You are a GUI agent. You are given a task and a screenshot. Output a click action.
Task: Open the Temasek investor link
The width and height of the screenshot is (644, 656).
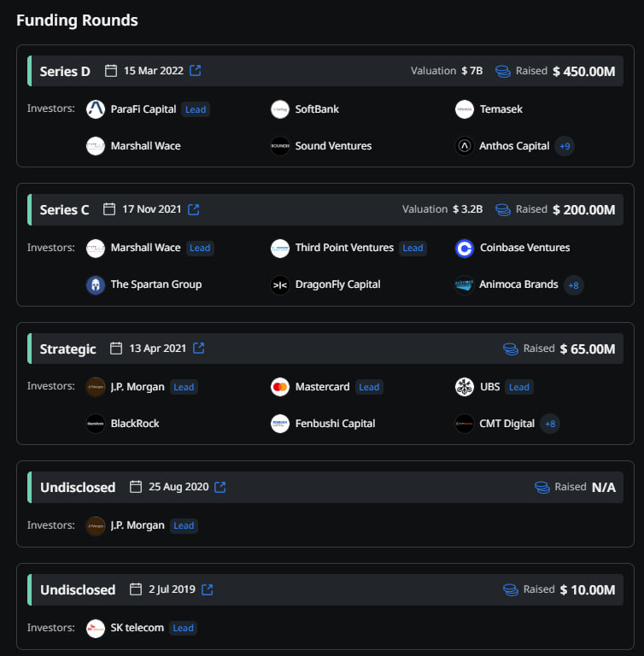(501, 109)
